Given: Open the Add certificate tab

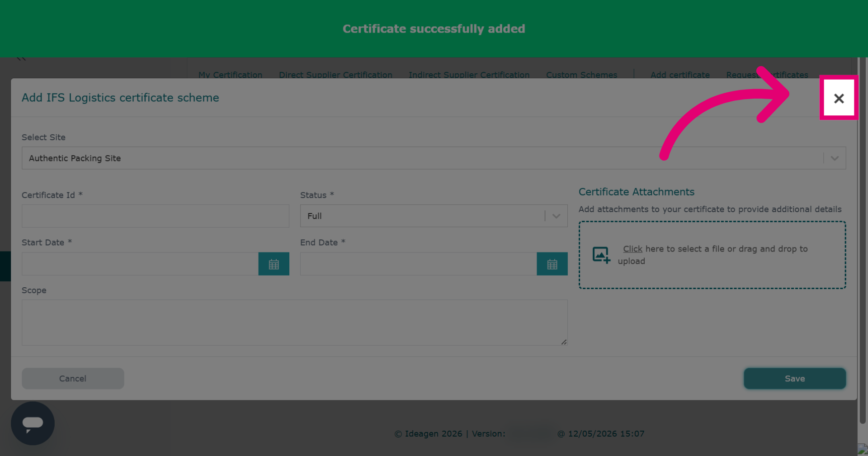Looking at the screenshot, I should 680,75.
